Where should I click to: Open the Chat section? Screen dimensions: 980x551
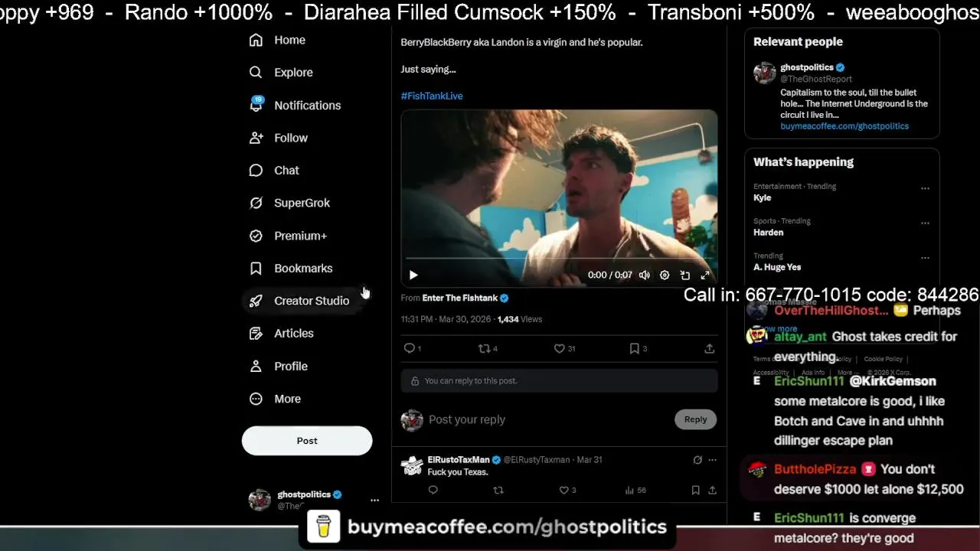274,171
